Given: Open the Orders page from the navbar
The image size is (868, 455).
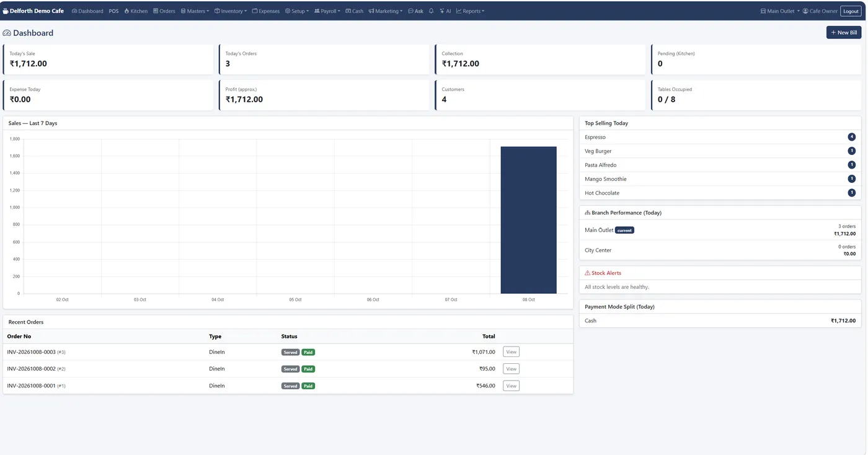Looking at the screenshot, I should point(164,11).
